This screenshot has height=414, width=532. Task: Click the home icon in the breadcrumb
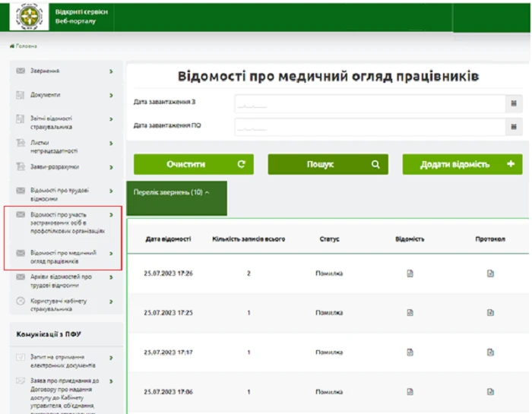click(12, 46)
